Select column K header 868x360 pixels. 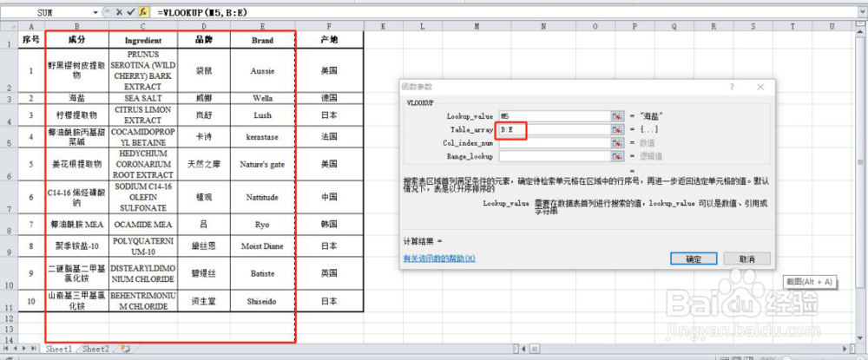coord(383,26)
